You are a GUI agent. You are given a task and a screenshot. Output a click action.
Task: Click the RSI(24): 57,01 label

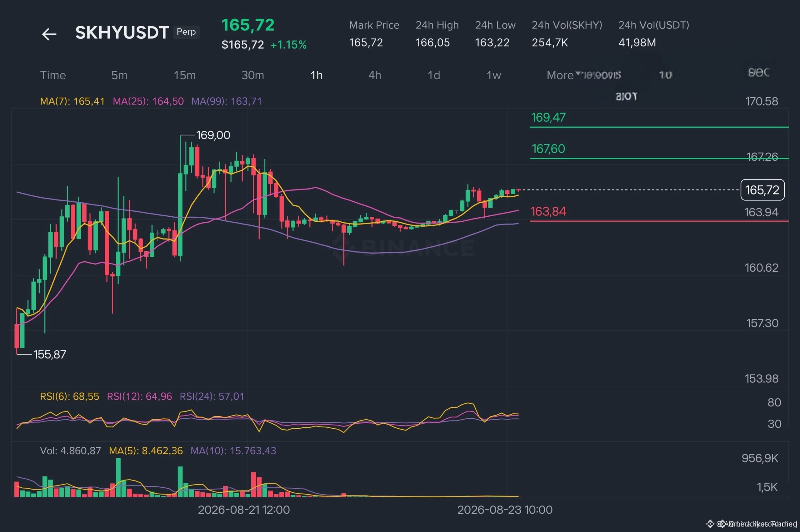pyautogui.click(x=212, y=396)
